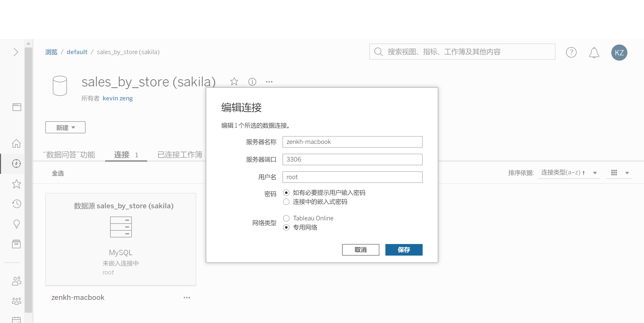Viewport: 644px width, 323px height.
Task: Switch to the 连接 tab
Action: pos(126,154)
